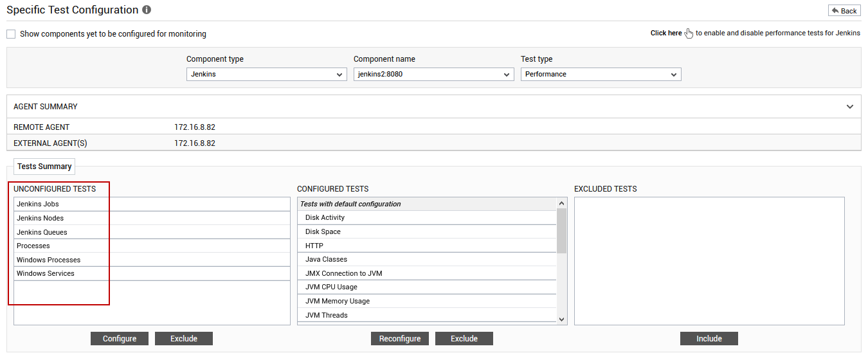The image size is (868, 362).
Task: Click Exclude under Unconfigured Tests
Action: tap(184, 339)
